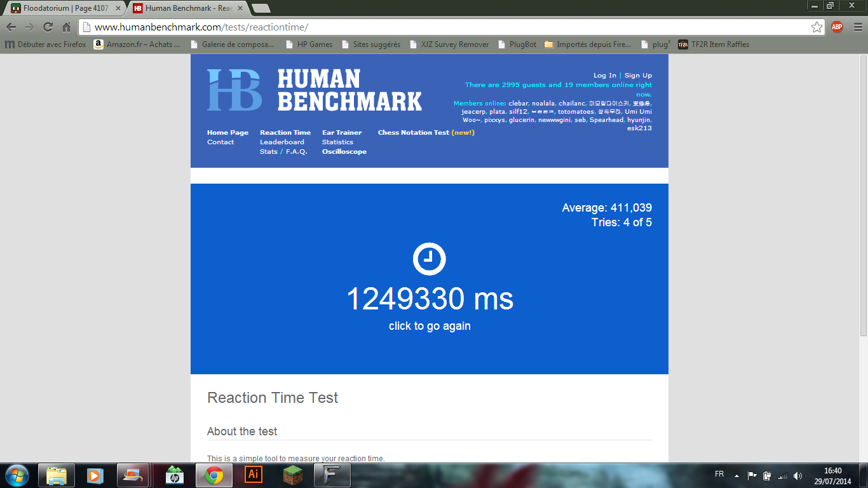Launch Minecraft from the taskbar

292,475
